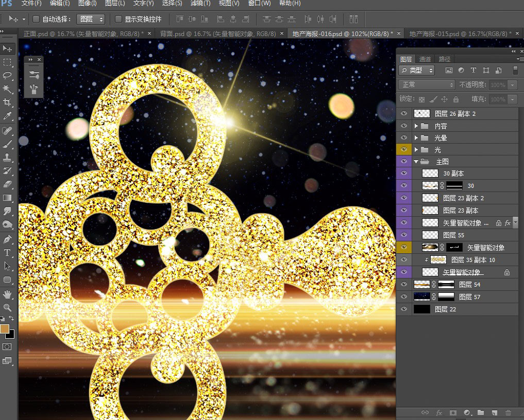The height and width of the screenshot is (420, 524).
Task: Click the foreground color swatch
Action: [4, 329]
